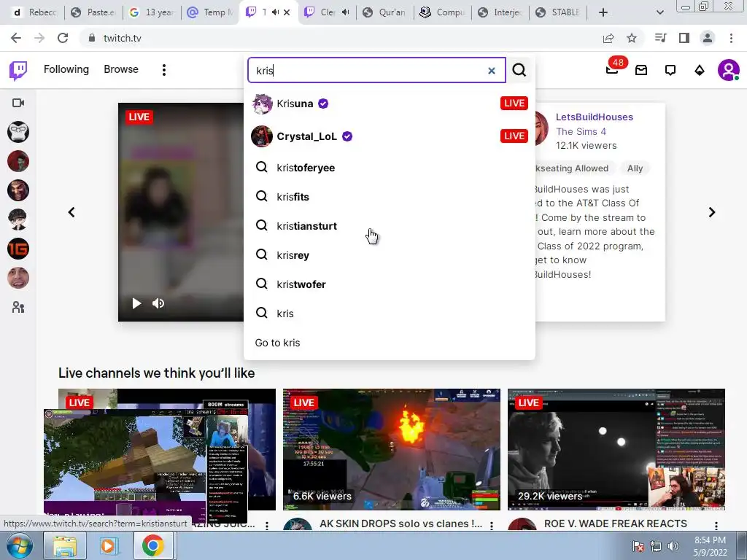This screenshot has height=560, width=747.
Task: Click the Get Bits diamond icon
Action: tap(699, 71)
